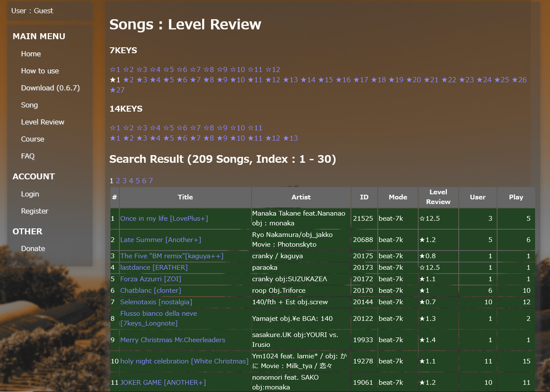This screenshot has width=550, height=392.
Task: Select 14KEYS hollow star level ☆3
Action: tap(142, 128)
